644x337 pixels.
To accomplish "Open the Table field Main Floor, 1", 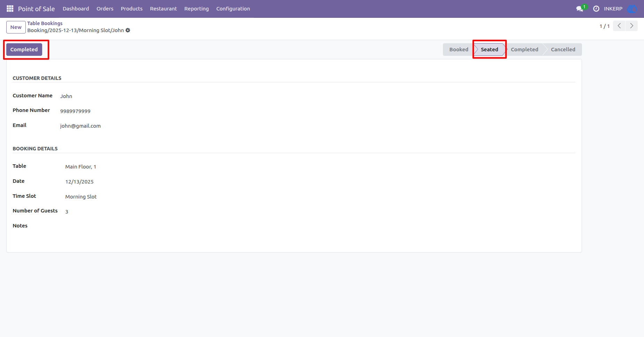I will click(x=81, y=167).
